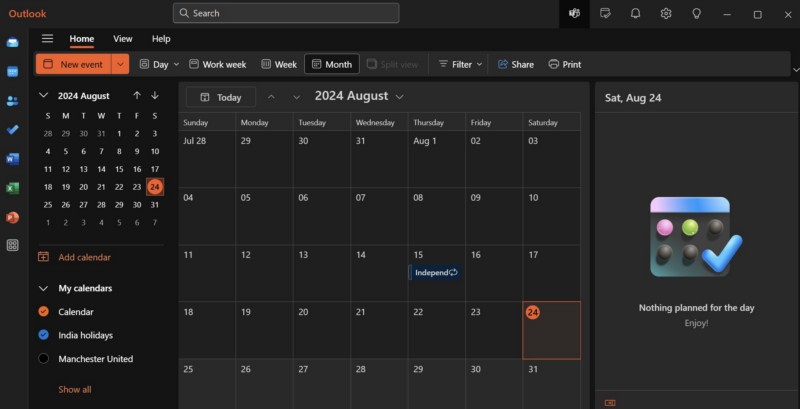Launch Word from the sidebar
Image resolution: width=800 pixels, height=409 pixels.
[13, 159]
